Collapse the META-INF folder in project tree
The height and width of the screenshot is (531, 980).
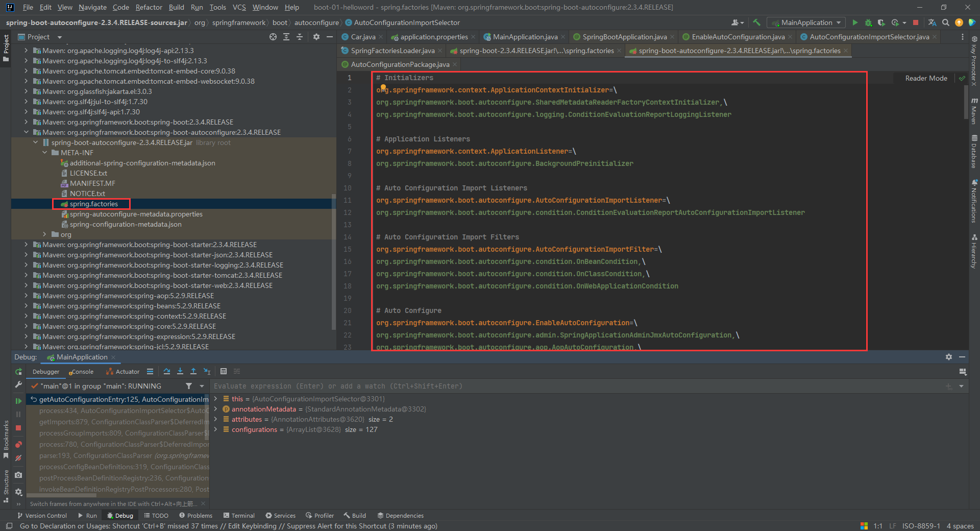click(x=45, y=153)
